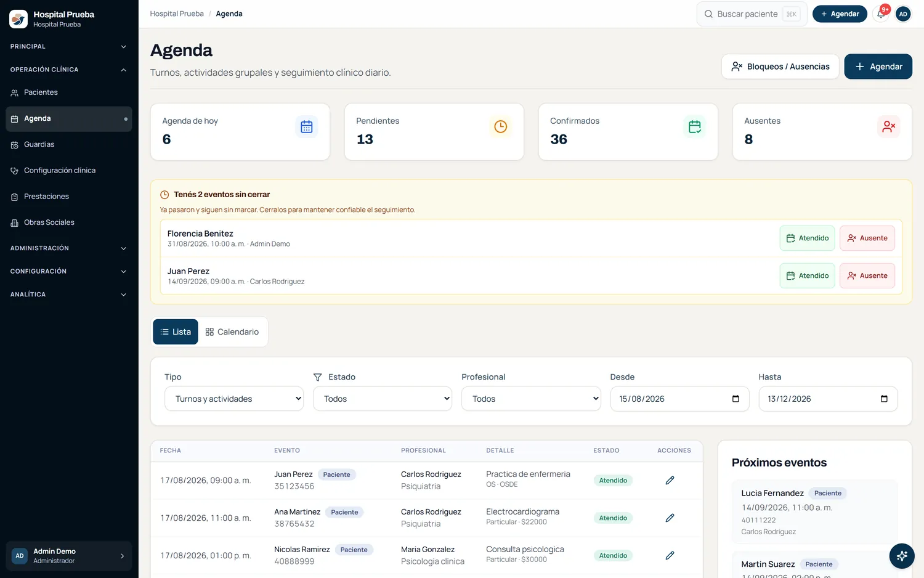
Task: Switch to the Lista view tab
Action: 176,332
